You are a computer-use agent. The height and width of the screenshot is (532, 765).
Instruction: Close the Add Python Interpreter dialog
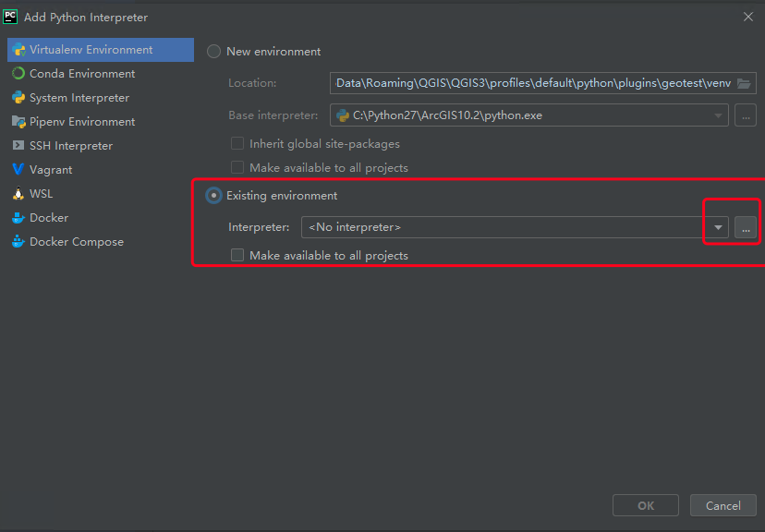coord(747,17)
